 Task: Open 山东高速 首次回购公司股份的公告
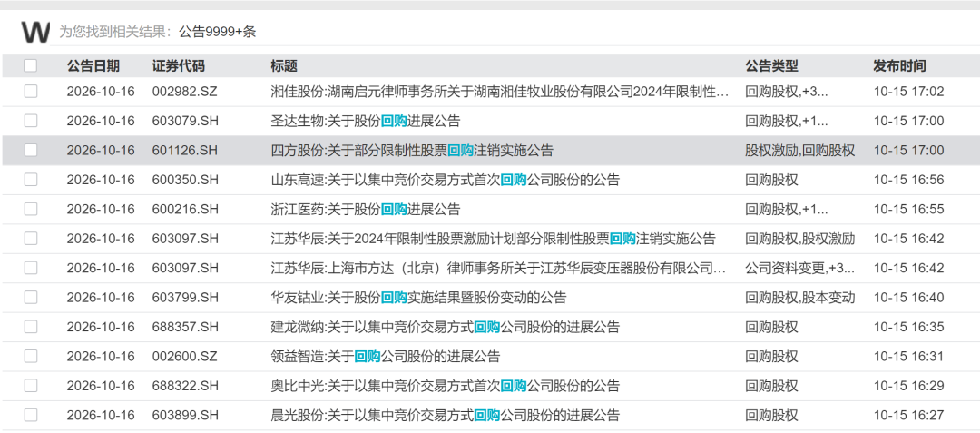[x=445, y=180]
